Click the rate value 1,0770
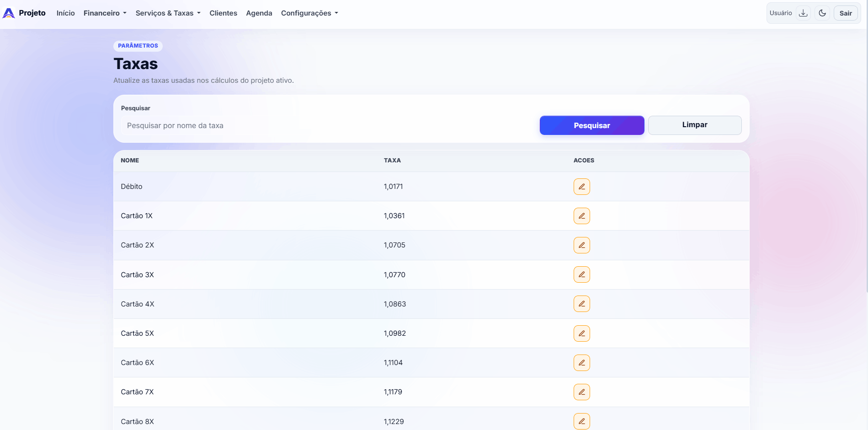This screenshot has width=868, height=430. click(394, 274)
